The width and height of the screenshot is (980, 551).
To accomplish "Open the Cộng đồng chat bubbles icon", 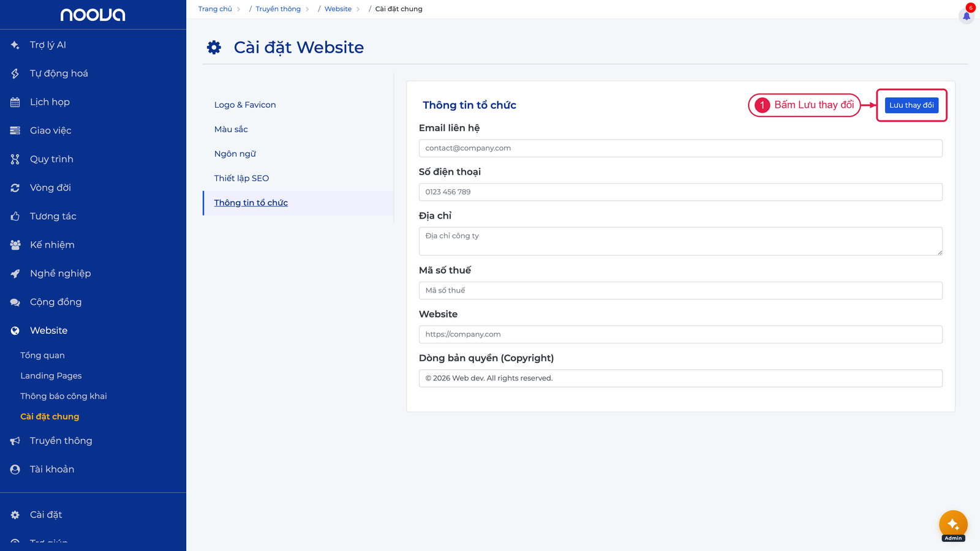I will [15, 302].
